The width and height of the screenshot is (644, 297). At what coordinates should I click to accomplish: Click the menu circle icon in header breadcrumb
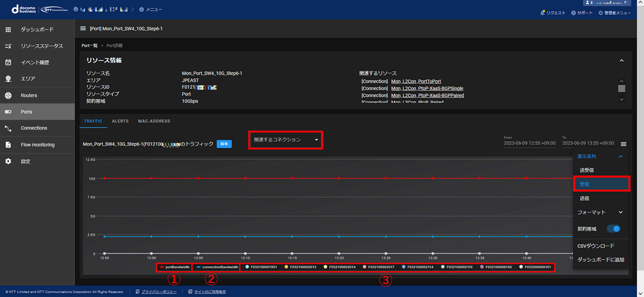tap(141, 10)
